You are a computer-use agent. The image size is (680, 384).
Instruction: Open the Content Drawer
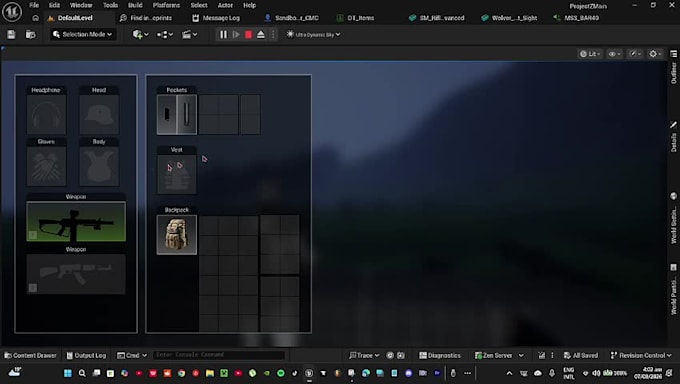30,355
